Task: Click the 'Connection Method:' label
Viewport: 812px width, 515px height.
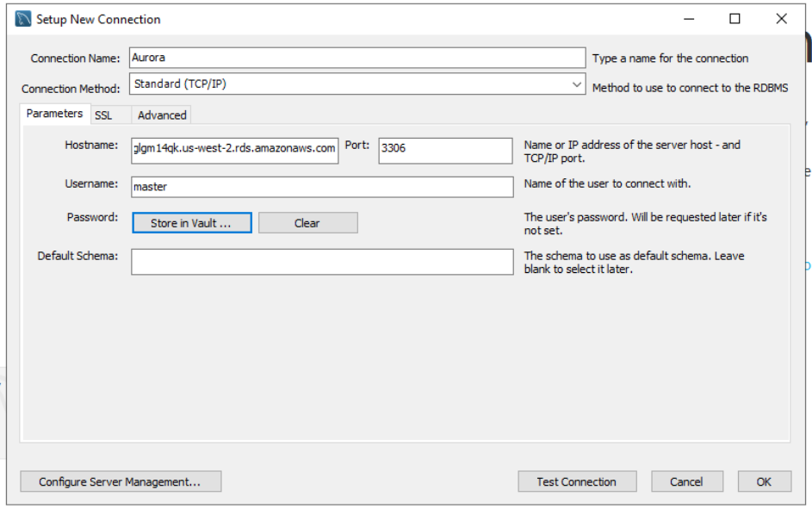Action: 71,89
